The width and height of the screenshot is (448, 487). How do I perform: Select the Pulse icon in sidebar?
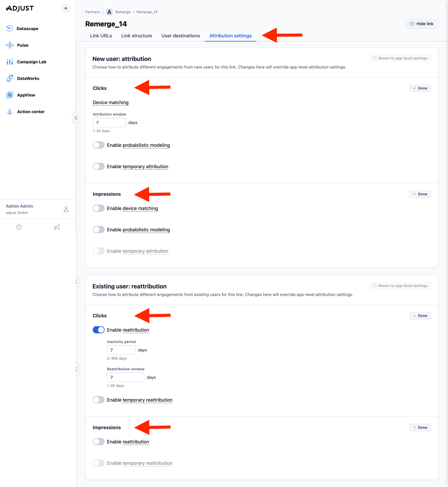coord(9,45)
